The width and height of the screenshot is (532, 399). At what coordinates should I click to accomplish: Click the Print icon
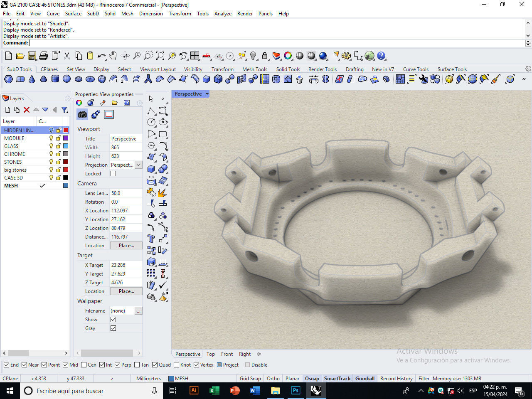click(43, 56)
